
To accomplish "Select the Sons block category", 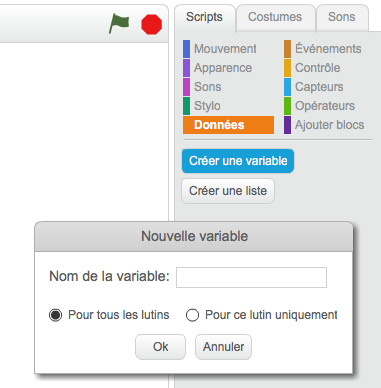I will point(202,87).
